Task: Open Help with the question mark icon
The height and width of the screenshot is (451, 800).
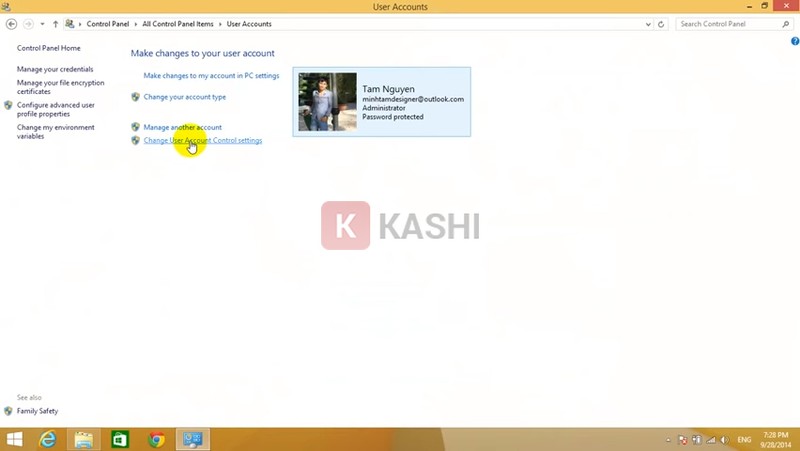Action: point(795,41)
